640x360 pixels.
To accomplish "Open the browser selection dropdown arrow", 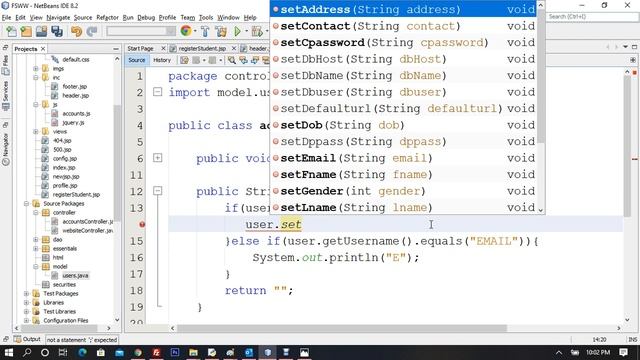I will (x=195, y=31).
